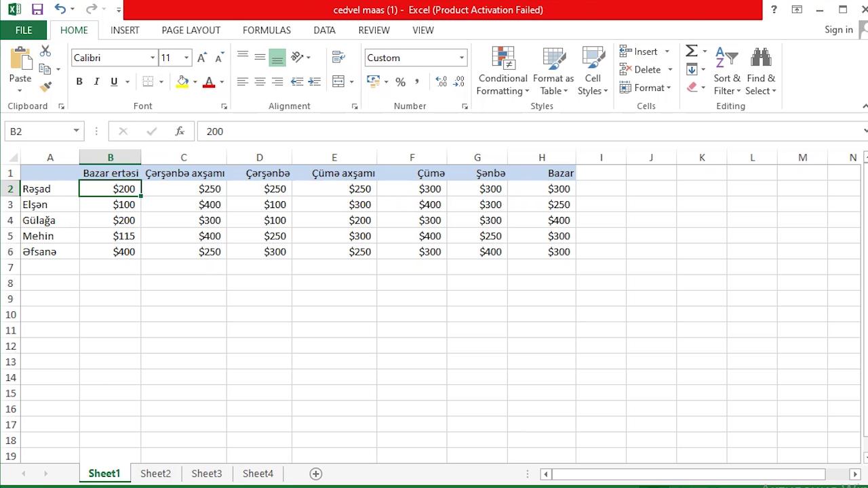Undo the last action
Image resolution: width=868 pixels, height=488 pixels.
tap(60, 9)
